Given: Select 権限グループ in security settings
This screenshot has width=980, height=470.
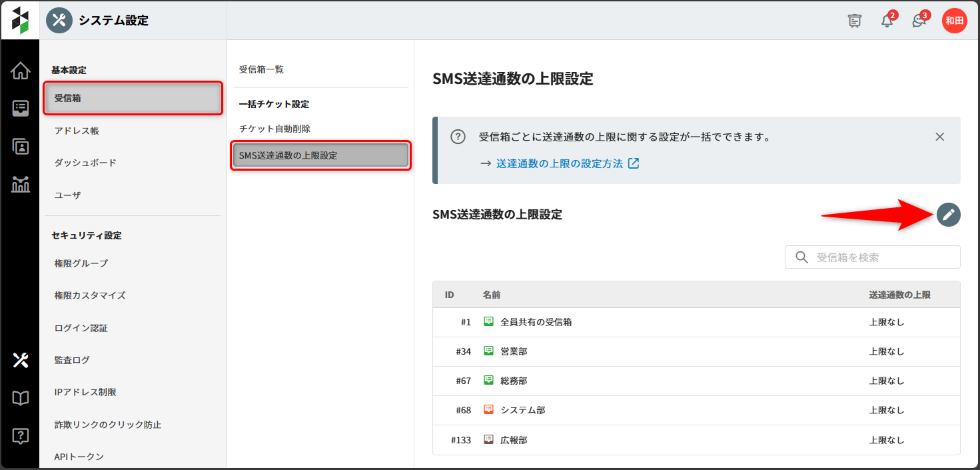Looking at the screenshot, I should click(81, 263).
